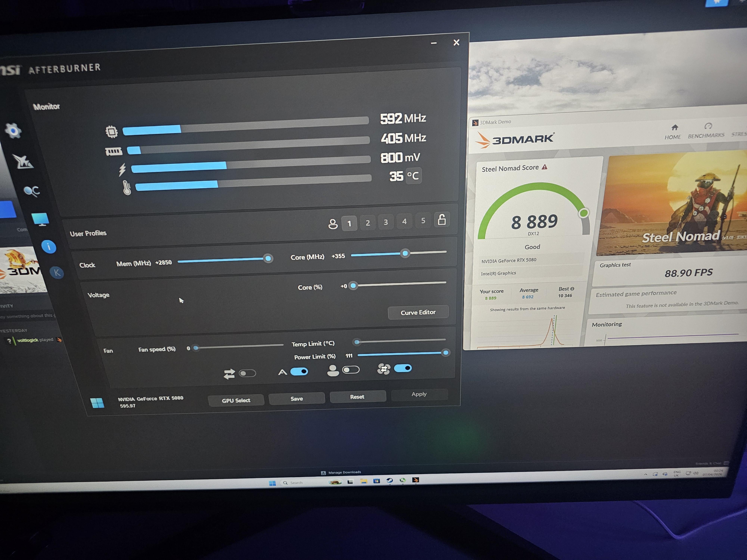Toggle the clock-voltage sync switch
The height and width of the screenshot is (560, 747).
(x=247, y=373)
